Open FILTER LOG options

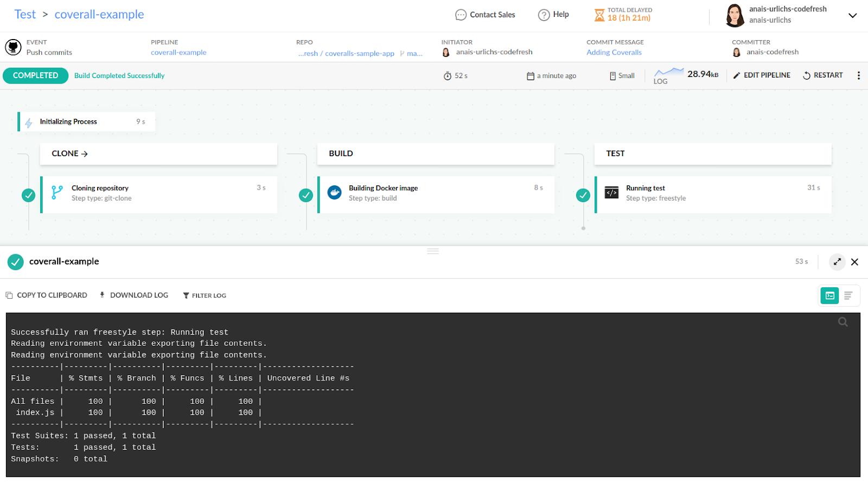(x=205, y=295)
